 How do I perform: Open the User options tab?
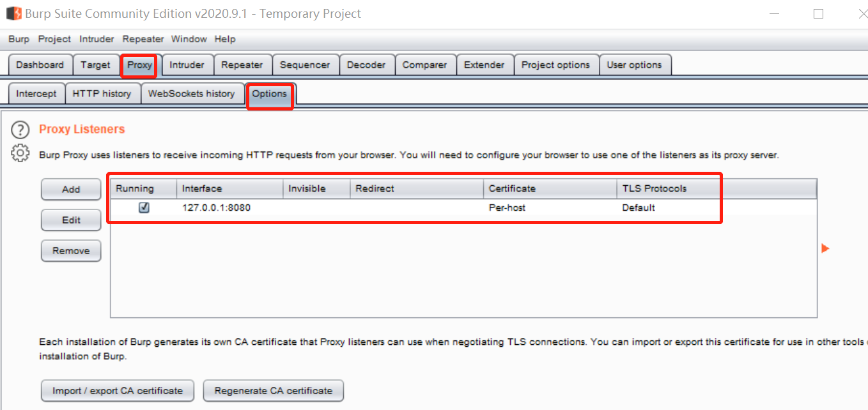635,65
